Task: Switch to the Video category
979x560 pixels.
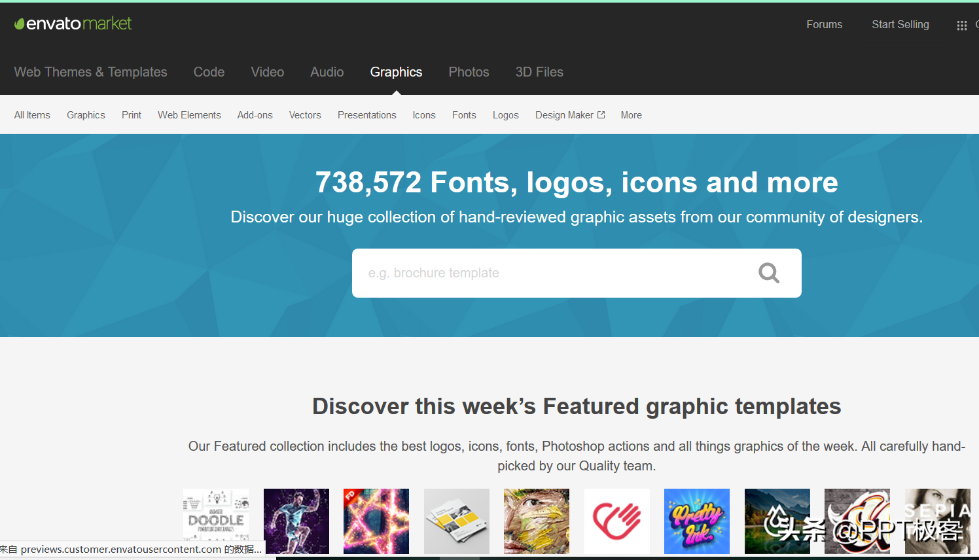Action: pos(268,72)
